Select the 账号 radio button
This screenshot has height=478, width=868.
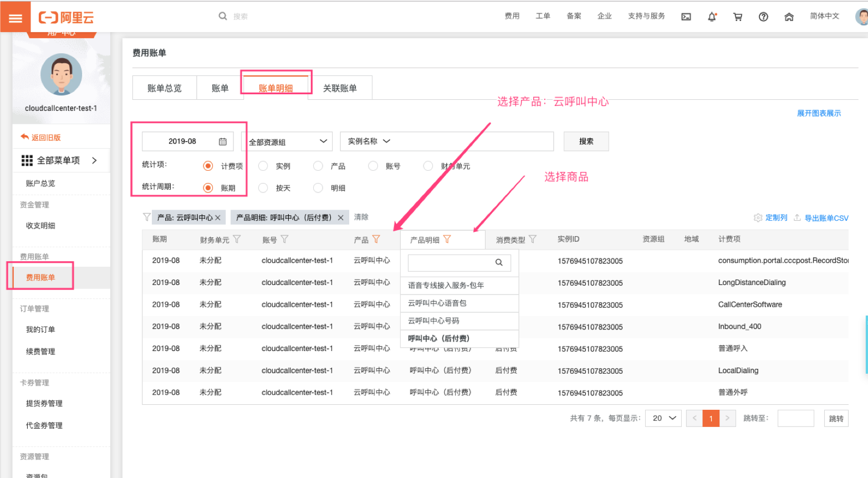click(x=373, y=166)
